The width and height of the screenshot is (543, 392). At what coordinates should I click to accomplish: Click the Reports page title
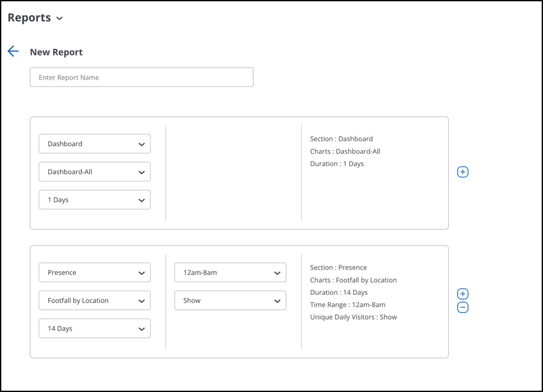coord(29,17)
